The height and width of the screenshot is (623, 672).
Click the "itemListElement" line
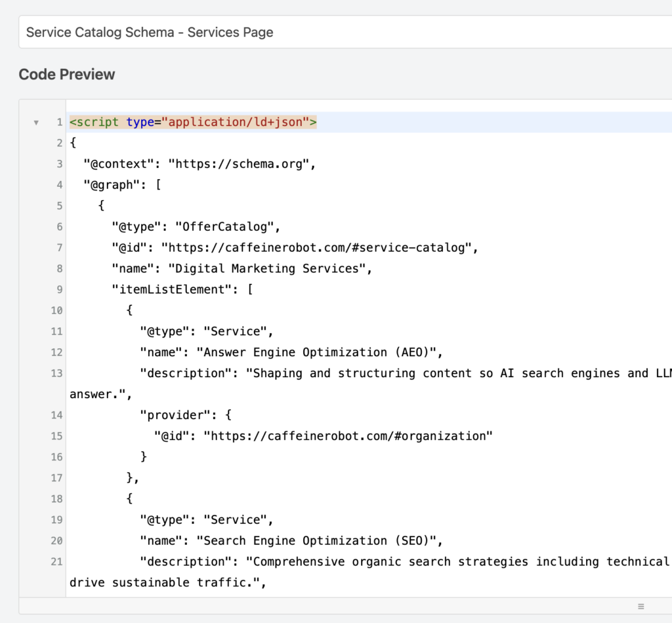click(x=182, y=290)
